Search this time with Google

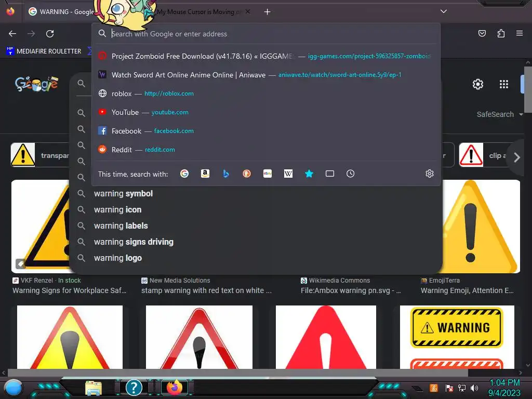184,174
